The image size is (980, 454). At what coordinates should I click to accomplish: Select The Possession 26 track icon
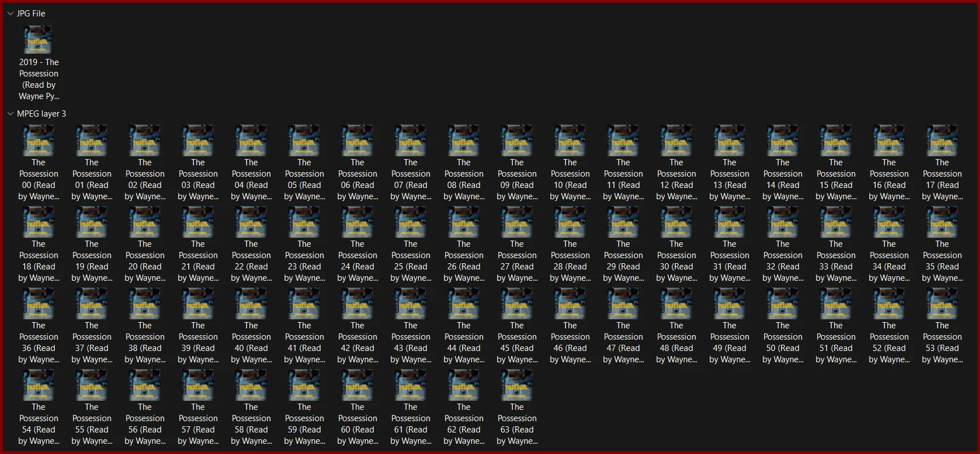[464, 222]
